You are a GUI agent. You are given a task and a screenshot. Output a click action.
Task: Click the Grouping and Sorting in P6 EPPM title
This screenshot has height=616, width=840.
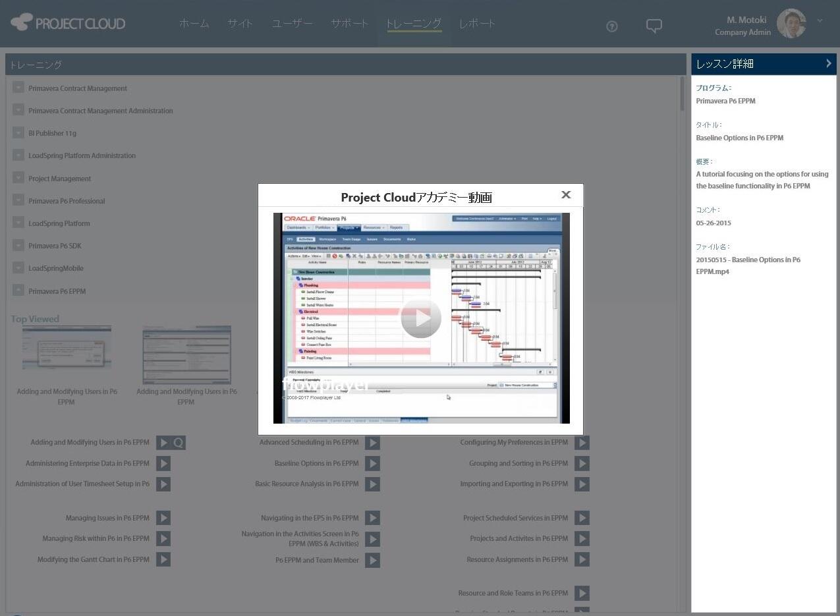(x=518, y=464)
